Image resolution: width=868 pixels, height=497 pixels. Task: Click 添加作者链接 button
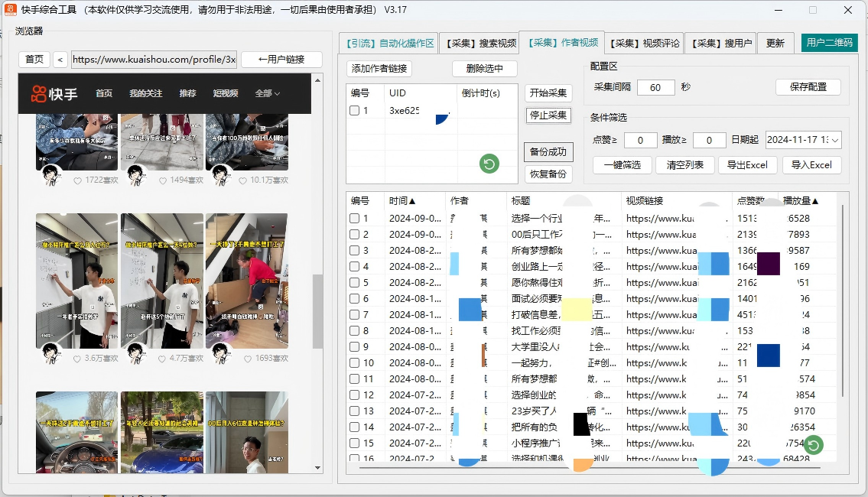coord(379,69)
